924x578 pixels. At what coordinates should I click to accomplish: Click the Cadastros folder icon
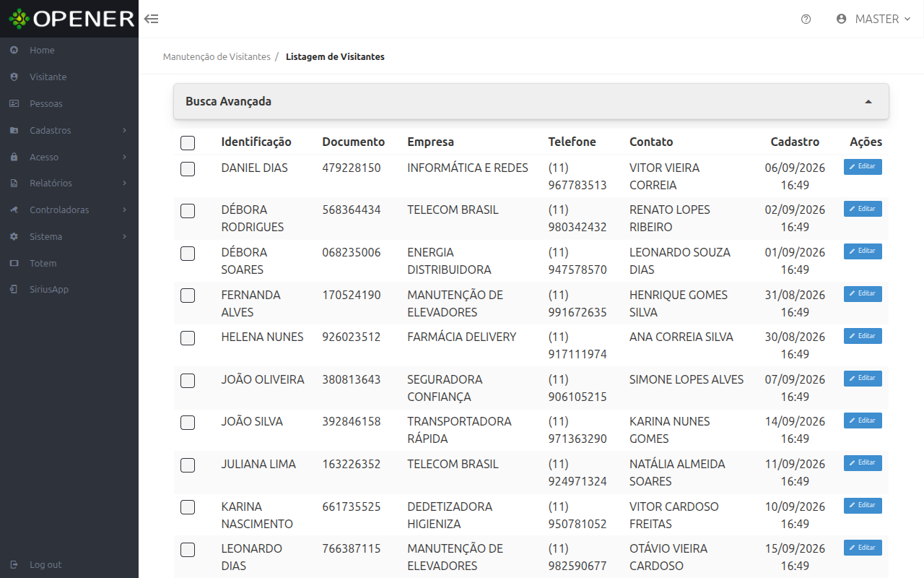click(x=14, y=131)
